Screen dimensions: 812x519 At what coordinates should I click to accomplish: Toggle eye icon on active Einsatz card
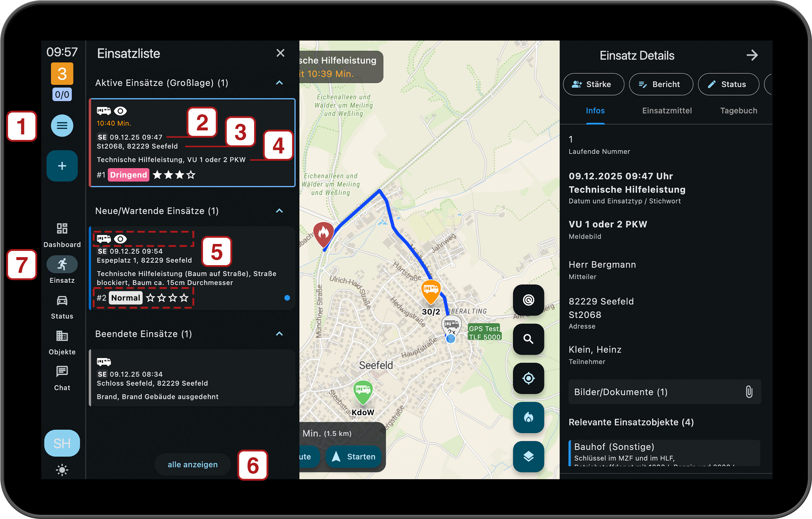coord(120,111)
